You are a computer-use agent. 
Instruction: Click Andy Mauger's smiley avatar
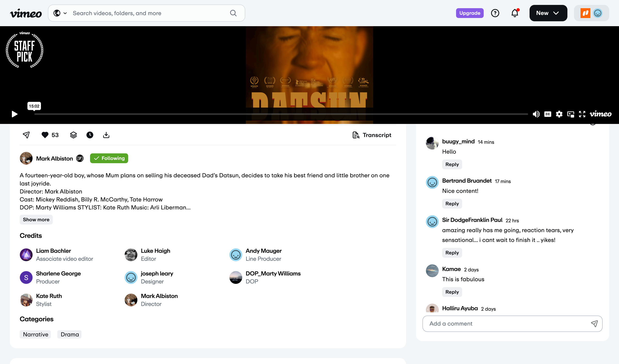(236, 255)
